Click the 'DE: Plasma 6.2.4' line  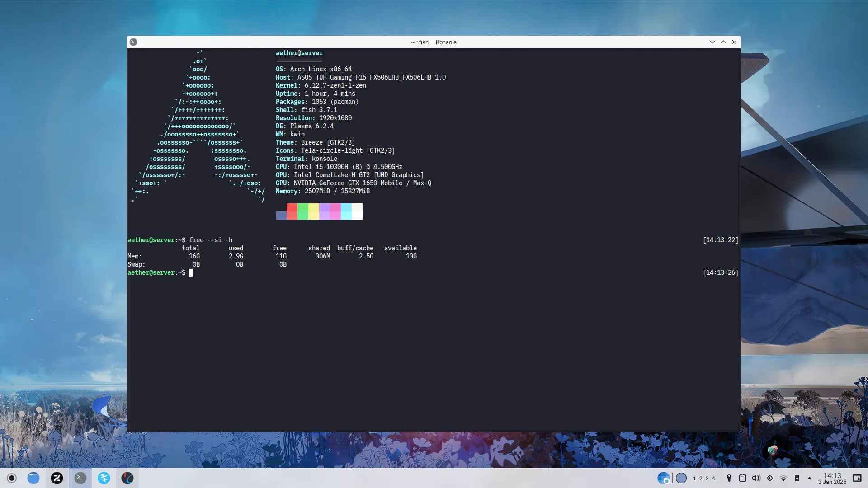pyautogui.click(x=305, y=126)
